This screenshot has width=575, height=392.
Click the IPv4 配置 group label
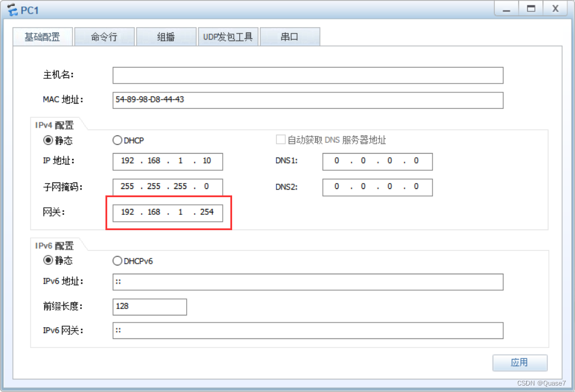[x=54, y=125]
